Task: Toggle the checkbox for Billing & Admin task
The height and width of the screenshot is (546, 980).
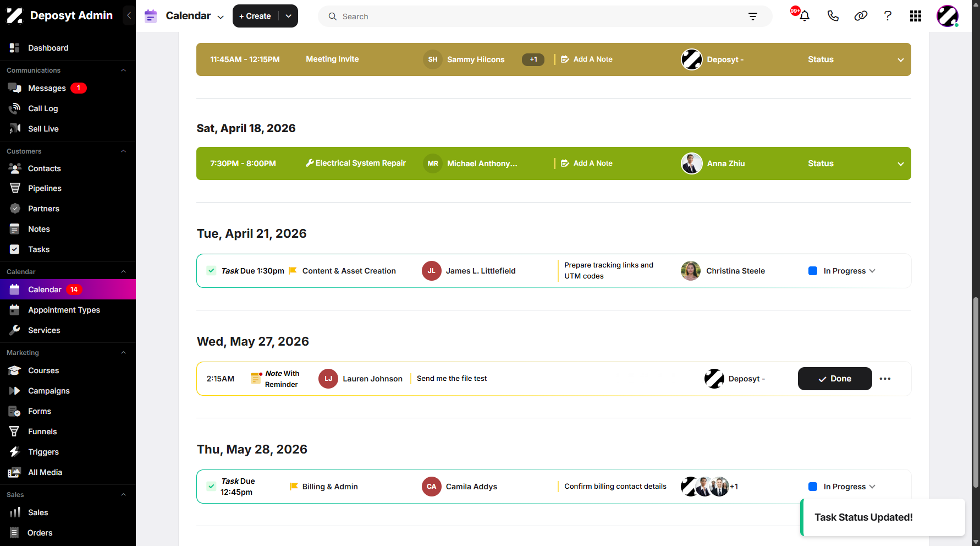Action: 211,486
